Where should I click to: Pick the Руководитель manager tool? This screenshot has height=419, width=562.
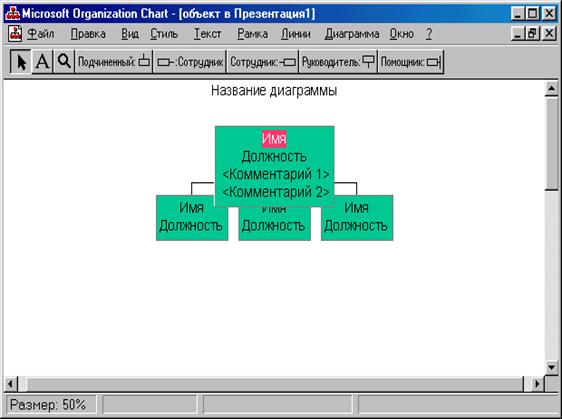338,62
